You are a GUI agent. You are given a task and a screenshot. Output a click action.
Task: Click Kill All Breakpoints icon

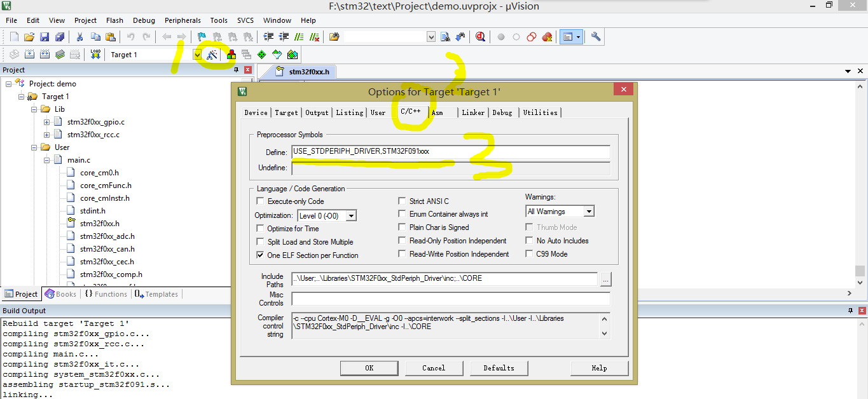547,37
